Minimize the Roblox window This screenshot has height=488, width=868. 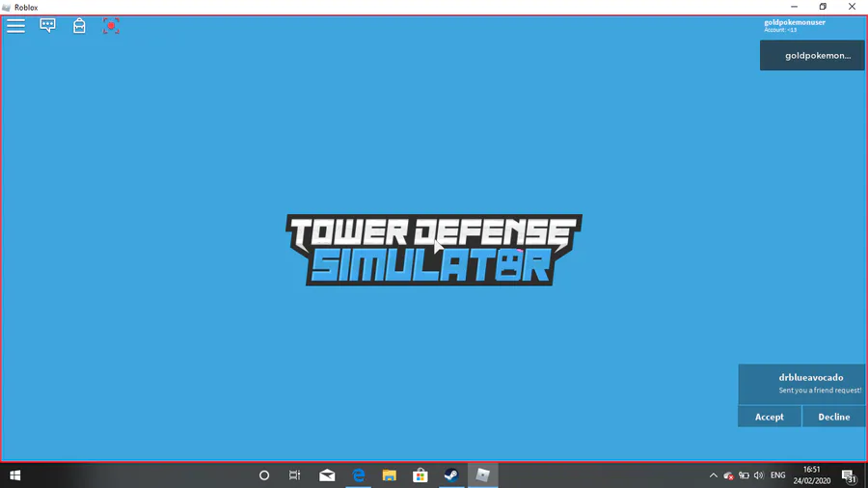pos(795,7)
